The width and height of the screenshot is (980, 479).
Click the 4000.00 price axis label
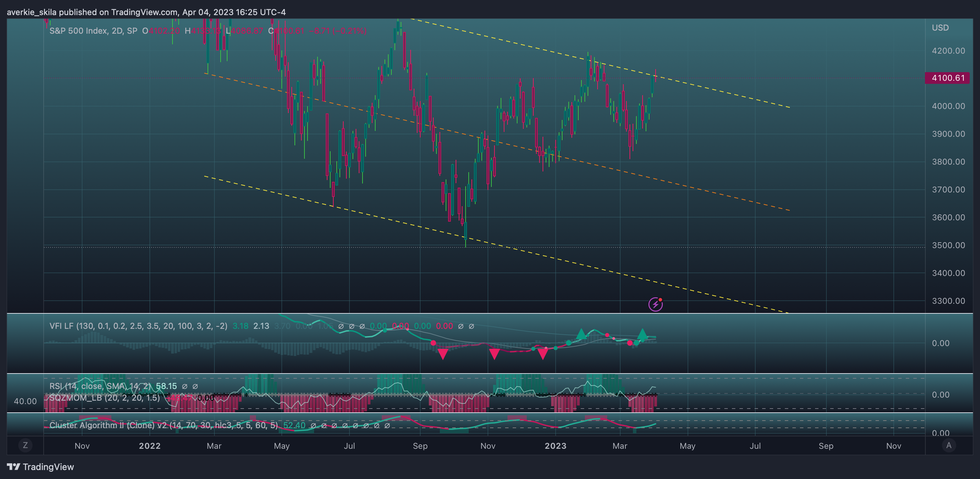(948, 106)
